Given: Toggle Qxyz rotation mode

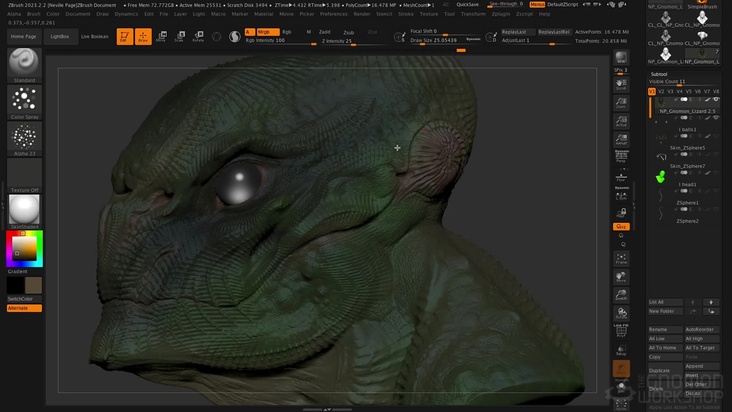Looking at the screenshot, I should point(621,226).
